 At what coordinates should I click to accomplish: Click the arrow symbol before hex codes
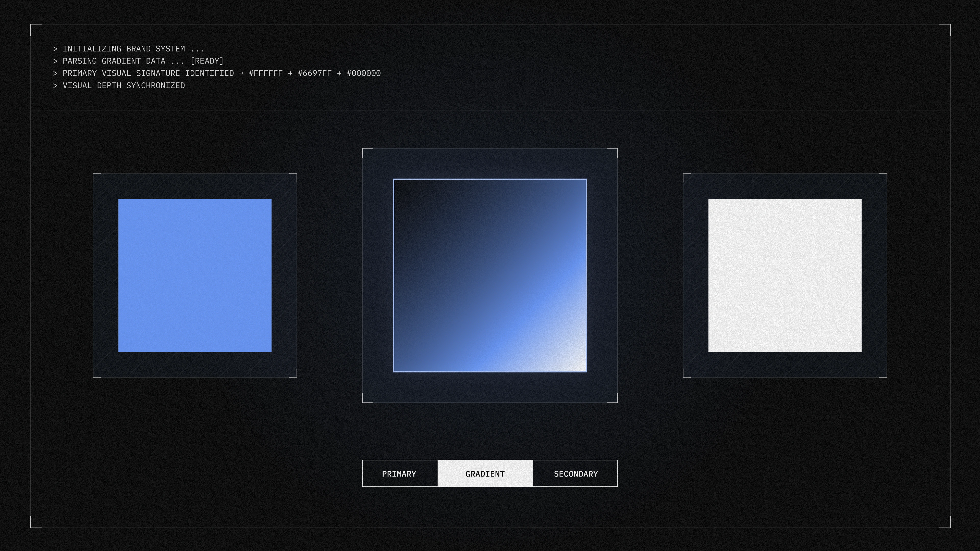(x=241, y=73)
